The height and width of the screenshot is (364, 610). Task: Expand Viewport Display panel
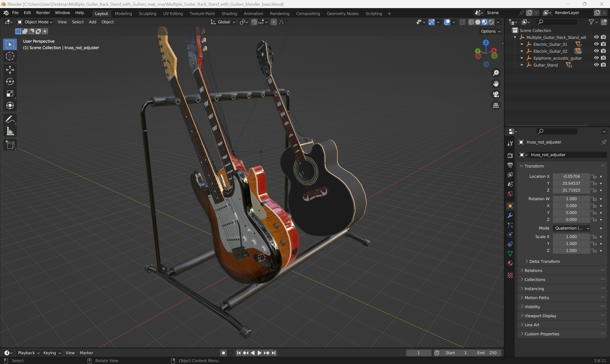[x=540, y=316]
